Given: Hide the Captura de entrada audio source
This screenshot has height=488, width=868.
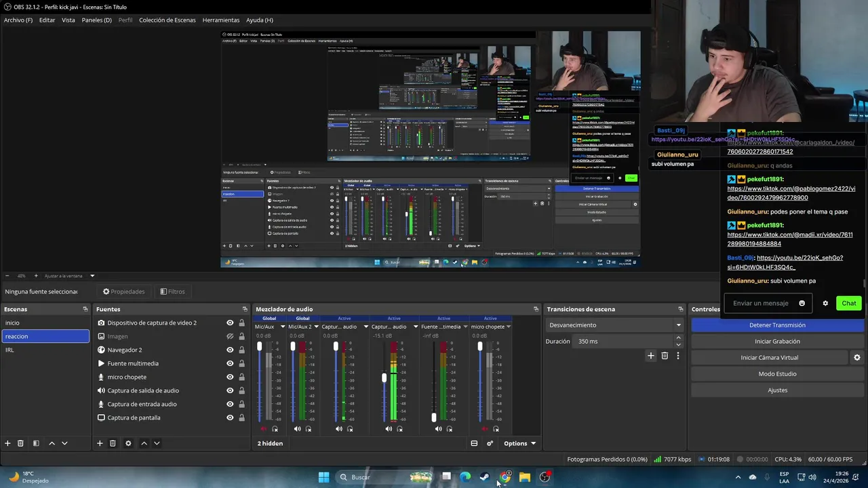Looking at the screenshot, I should [230, 404].
